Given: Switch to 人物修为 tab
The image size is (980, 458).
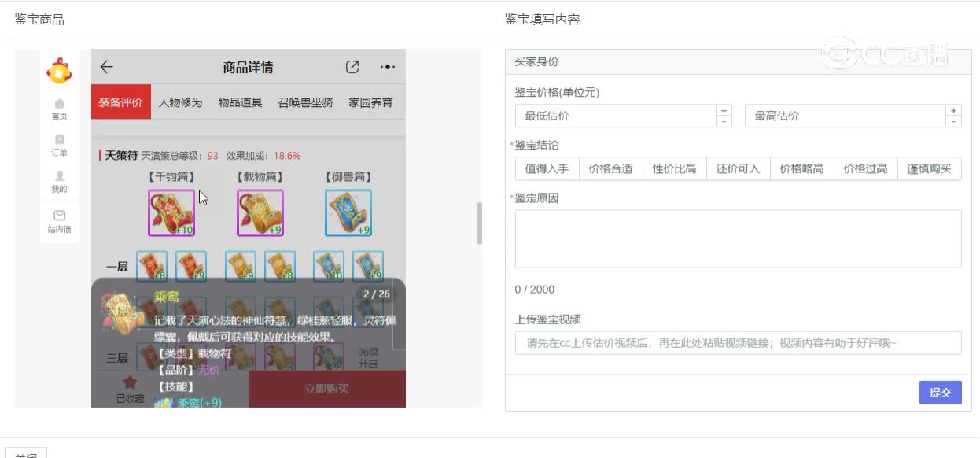Looking at the screenshot, I should pyautogui.click(x=180, y=102).
